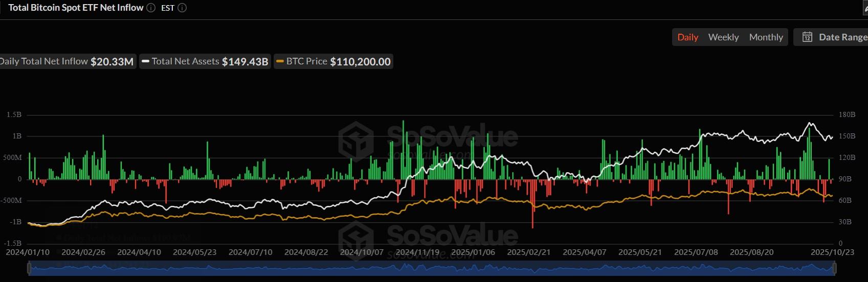Click the 150B right axis label
The image size is (868, 282).
pos(847,136)
